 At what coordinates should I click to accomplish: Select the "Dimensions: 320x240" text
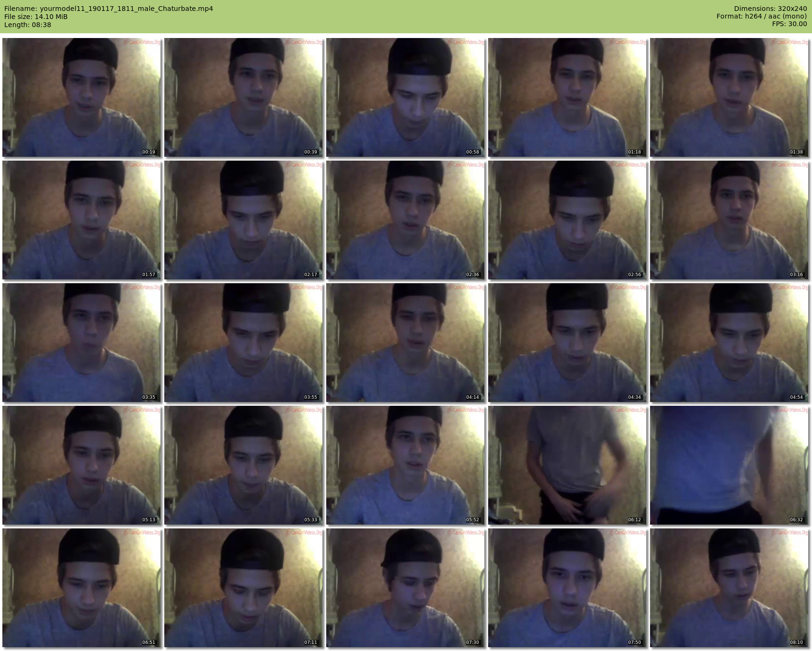pos(770,9)
